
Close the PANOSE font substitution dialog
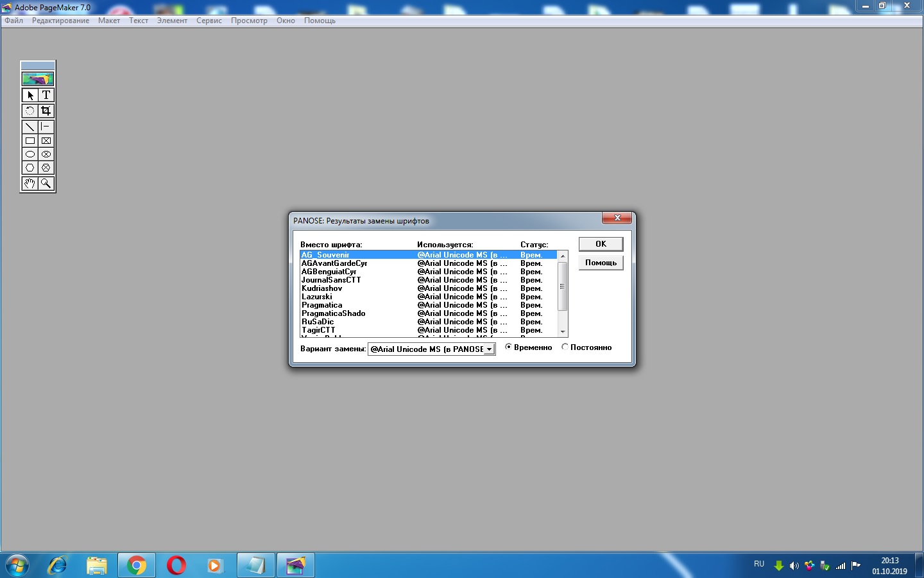point(617,218)
